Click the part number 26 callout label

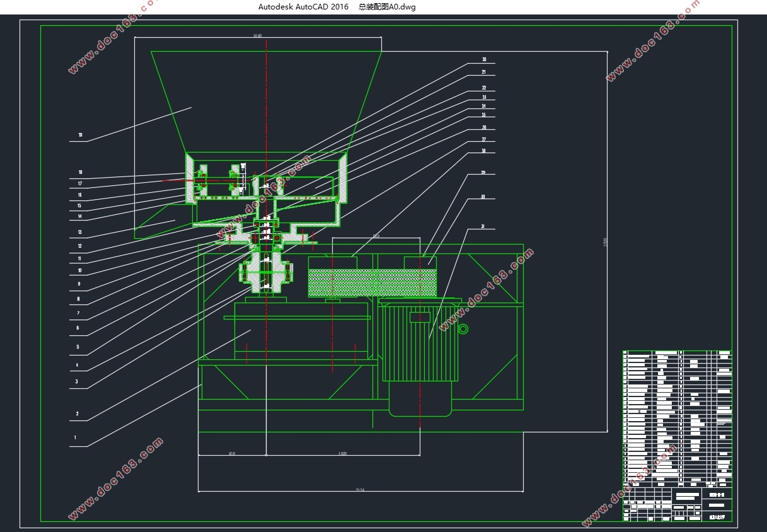484,127
